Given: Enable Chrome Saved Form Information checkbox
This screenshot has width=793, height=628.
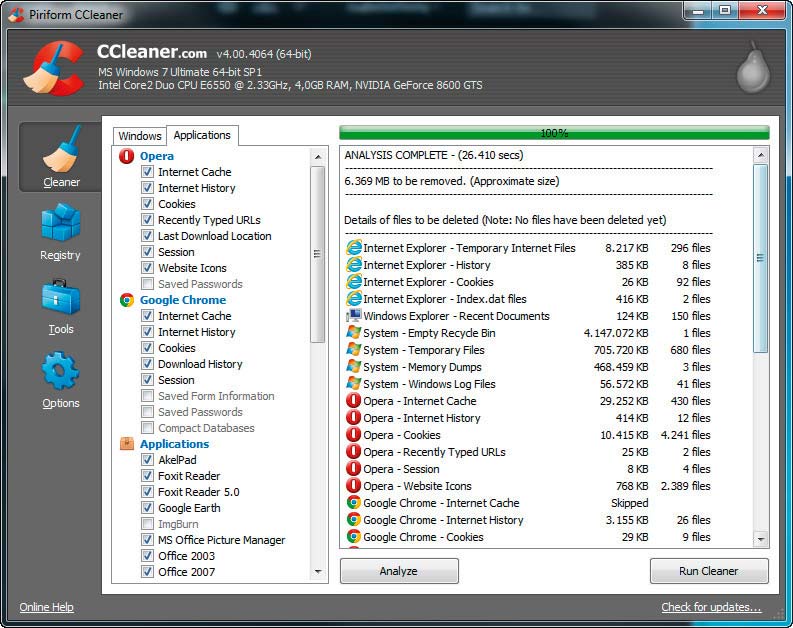Looking at the screenshot, I should click(x=147, y=395).
